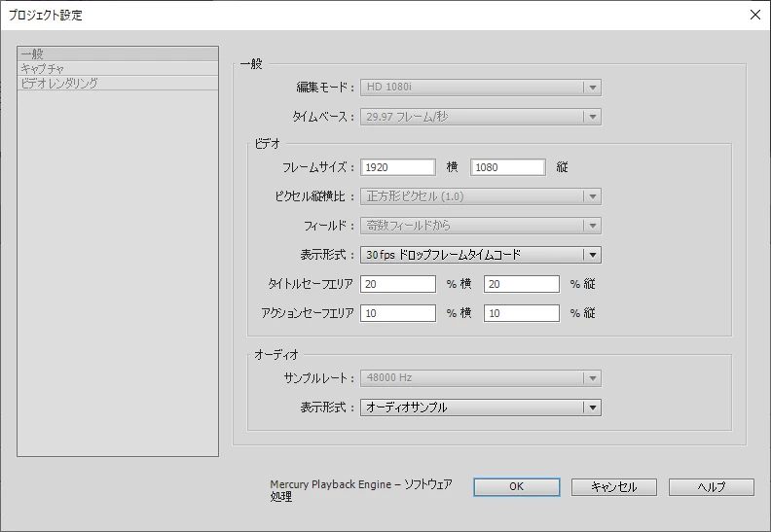Open the タイムベース dropdown showing 29.97 フレーム/秒
This screenshot has height=532, width=771.
click(480, 117)
